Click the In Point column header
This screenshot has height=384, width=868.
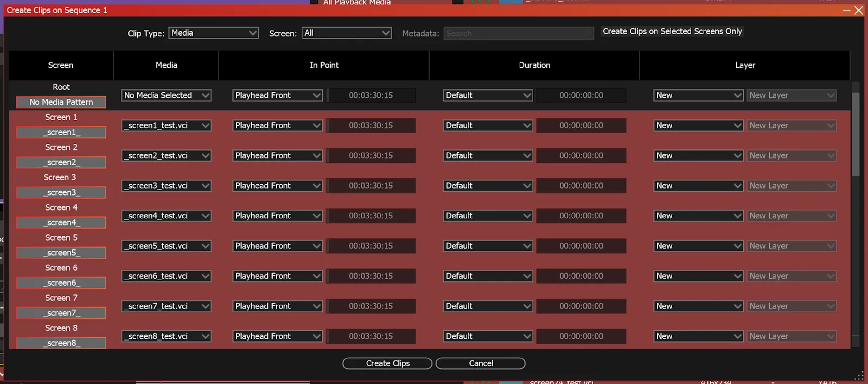[x=324, y=65]
